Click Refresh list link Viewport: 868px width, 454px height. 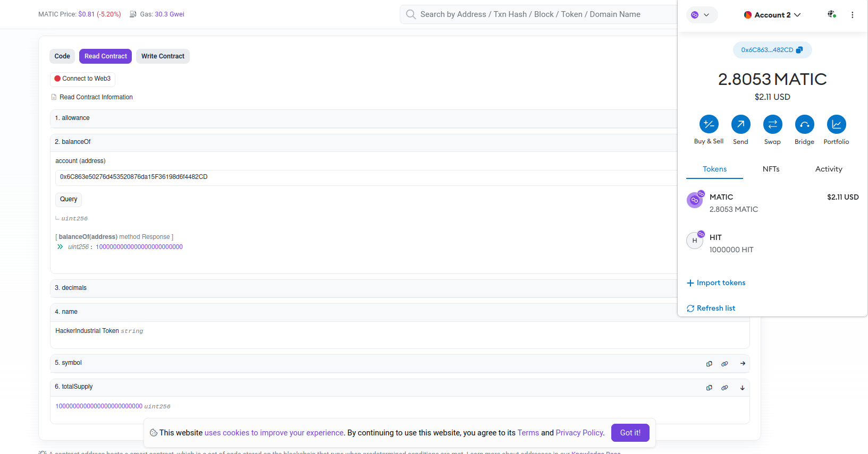(x=711, y=309)
